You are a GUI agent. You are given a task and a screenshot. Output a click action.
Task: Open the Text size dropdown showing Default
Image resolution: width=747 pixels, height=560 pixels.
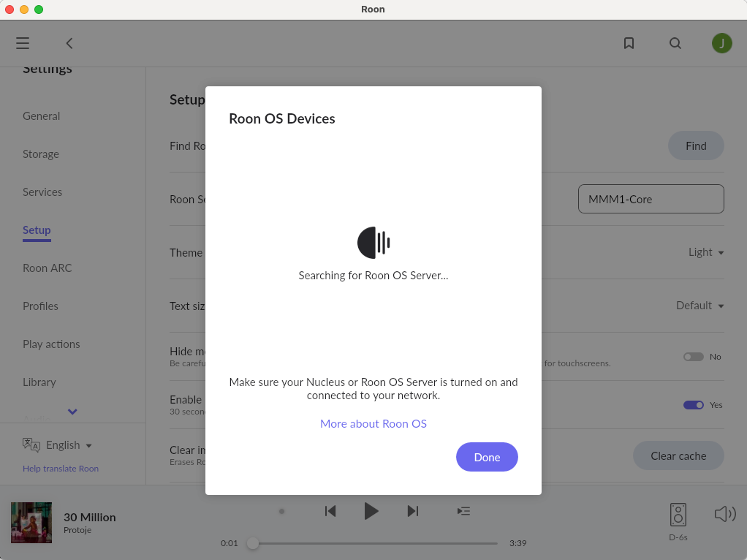(699, 306)
